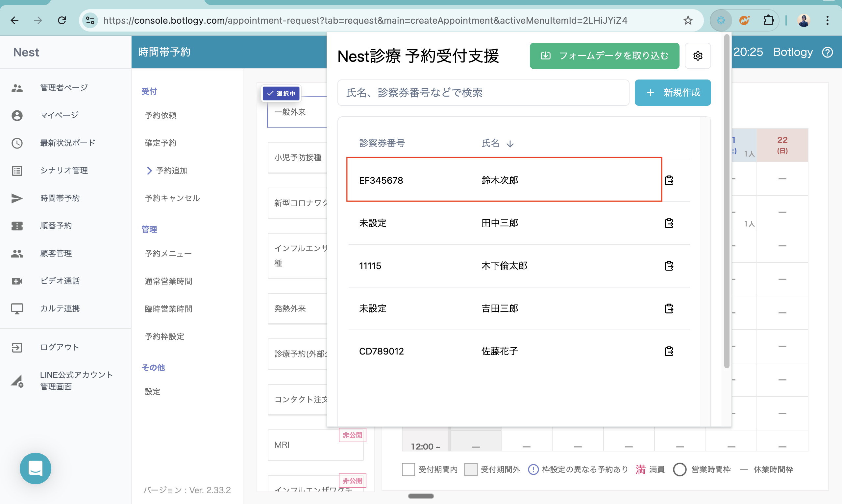The image size is (842, 504).
Task: Toggle the 選択中 checkmark badge
Action: (281, 93)
